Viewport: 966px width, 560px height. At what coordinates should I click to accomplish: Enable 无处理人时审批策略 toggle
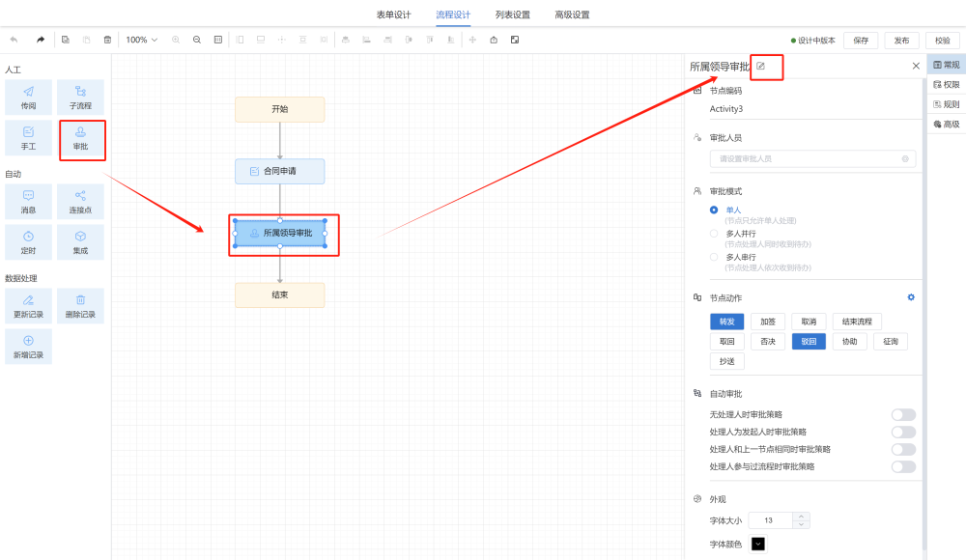903,415
